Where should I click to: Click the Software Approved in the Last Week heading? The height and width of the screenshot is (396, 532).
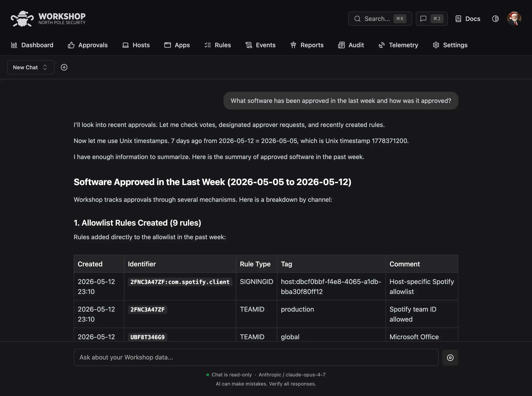tap(212, 182)
